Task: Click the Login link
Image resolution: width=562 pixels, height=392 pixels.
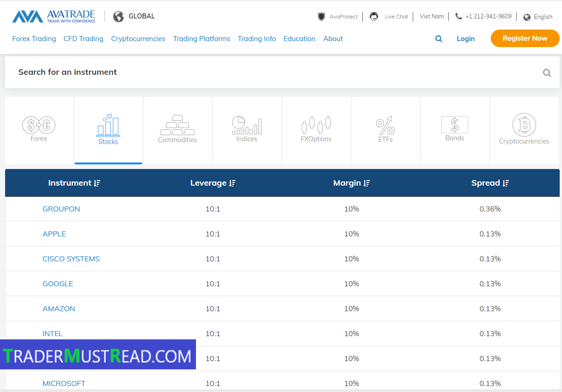Action: tap(466, 39)
